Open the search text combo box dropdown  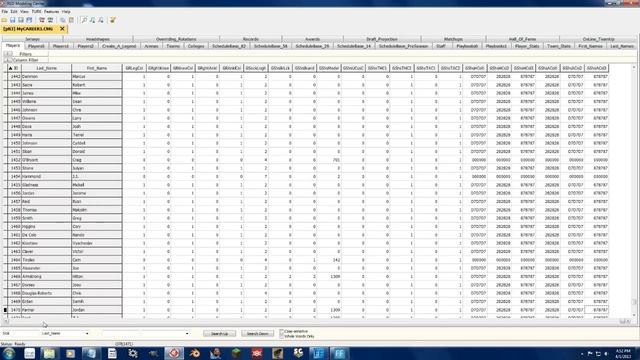point(187,333)
